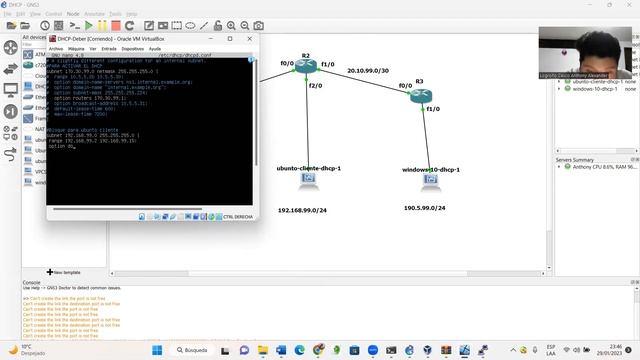
Task: Browse routers in device sidebar
Action: pyautogui.click(x=11, y=47)
